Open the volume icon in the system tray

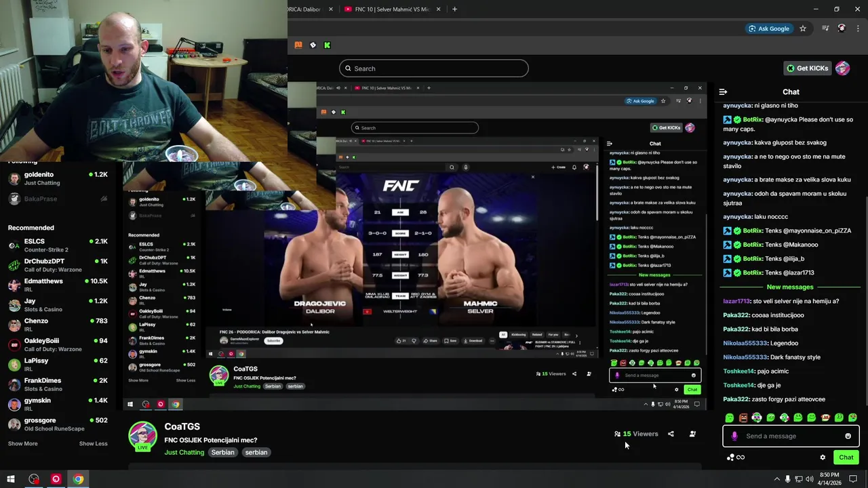coord(810,479)
